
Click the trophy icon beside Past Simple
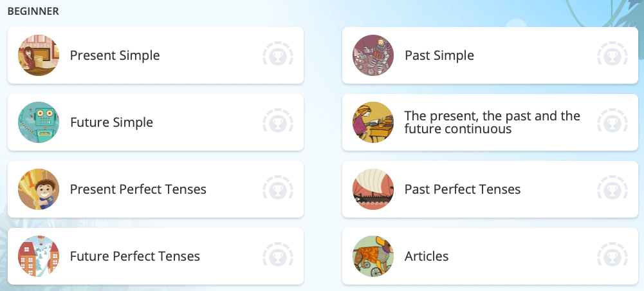(612, 55)
